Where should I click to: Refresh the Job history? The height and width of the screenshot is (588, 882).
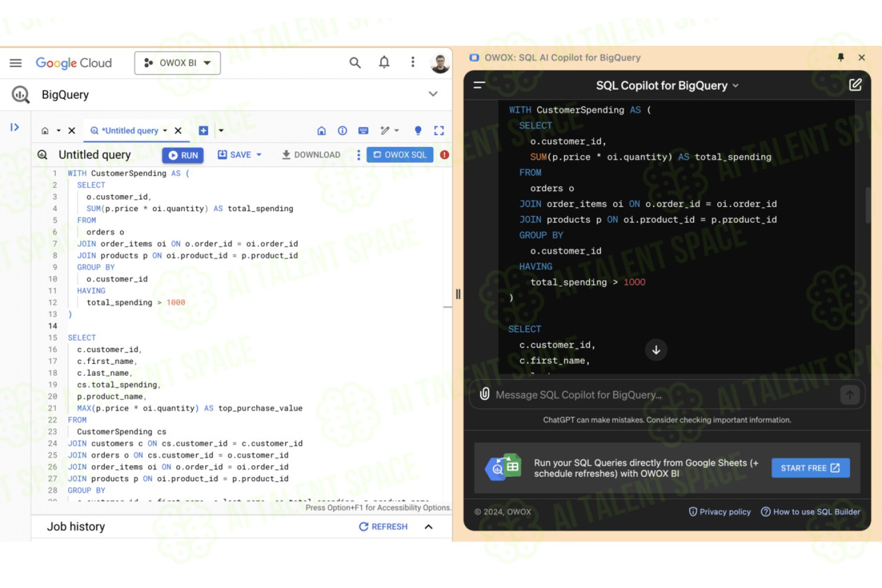pyautogui.click(x=383, y=527)
